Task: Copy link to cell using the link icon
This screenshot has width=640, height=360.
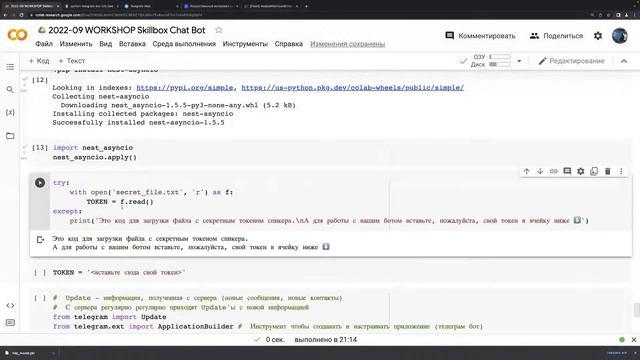Action: pos(553,171)
